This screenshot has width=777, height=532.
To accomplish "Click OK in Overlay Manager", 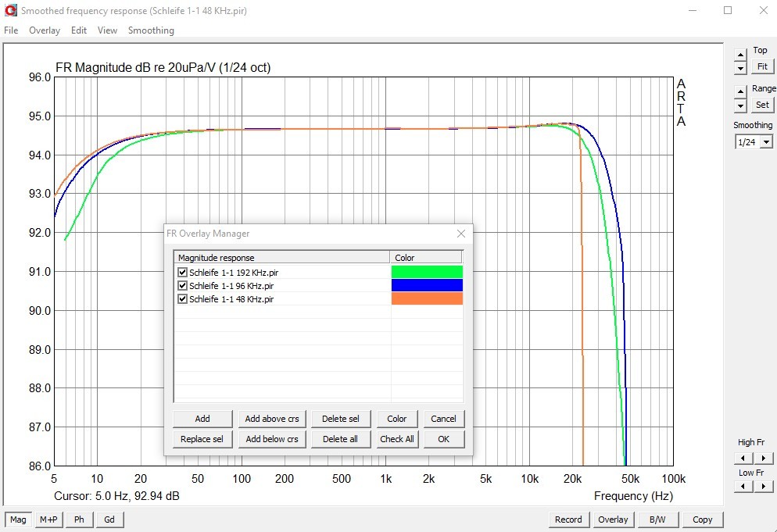I will (443, 439).
